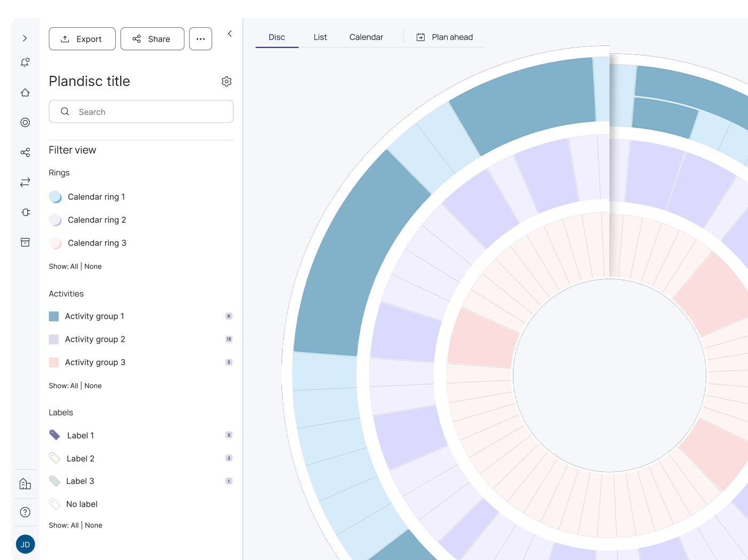Toggle Activity group 3 color box
The height and width of the screenshot is (560, 748).
[54, 362]
